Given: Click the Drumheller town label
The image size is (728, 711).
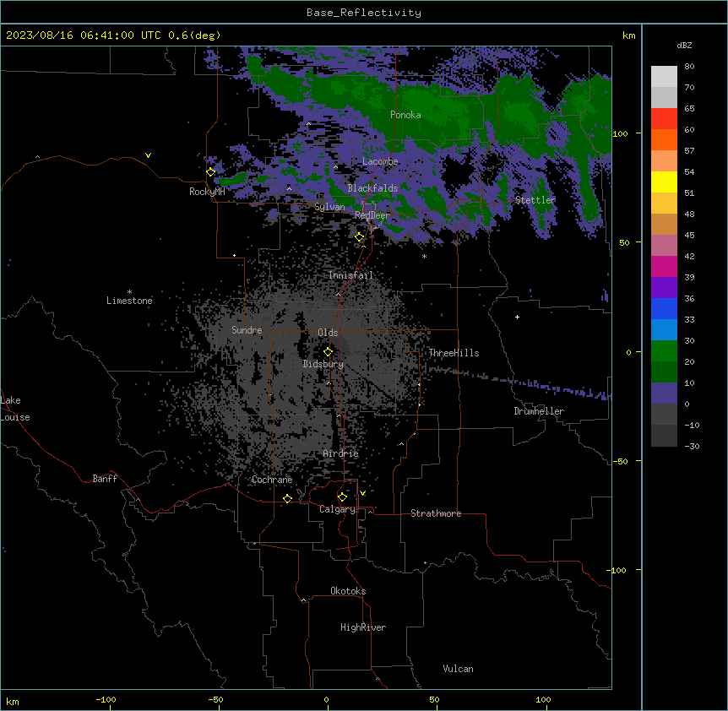Looking at the screenshot, I should coord(539,411).
